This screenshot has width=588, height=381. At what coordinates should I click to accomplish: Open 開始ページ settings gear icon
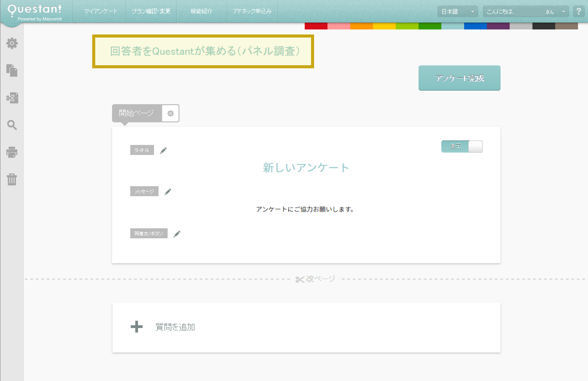(170, 113)
